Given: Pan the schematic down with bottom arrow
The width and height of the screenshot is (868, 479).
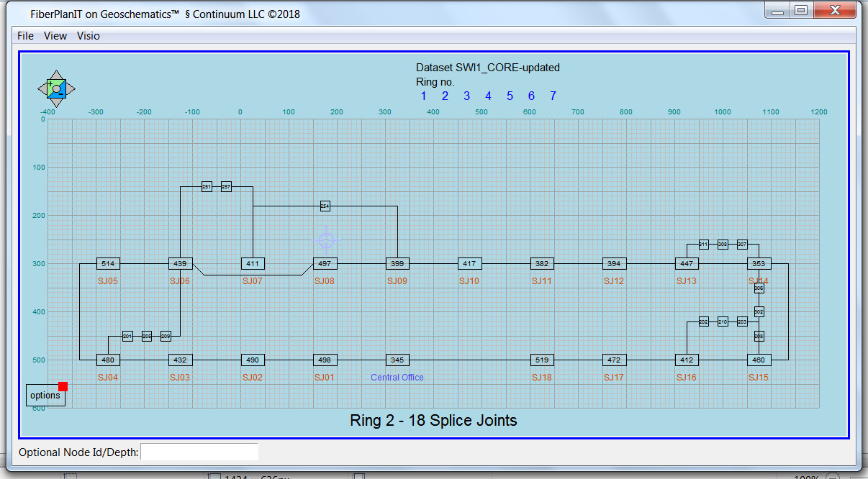Looking at the screenshot, I should pos(56,103).
